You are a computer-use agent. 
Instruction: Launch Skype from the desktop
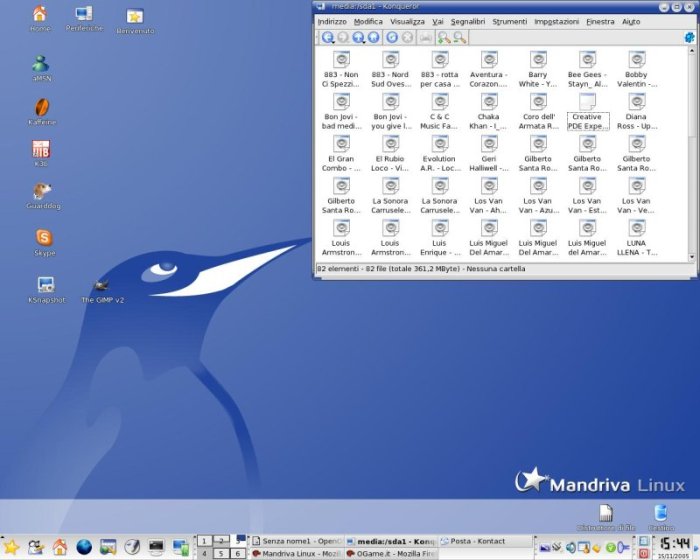(x=43, y=238)
